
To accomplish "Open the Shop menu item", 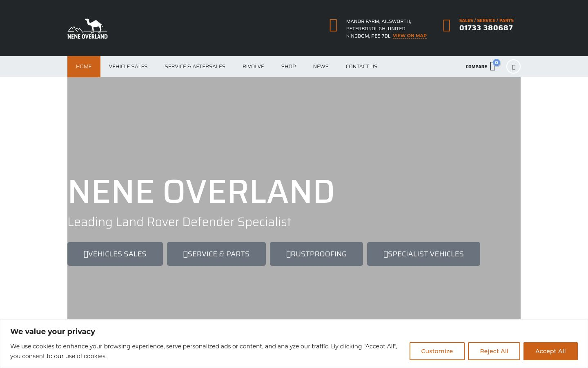I will 289,67.
